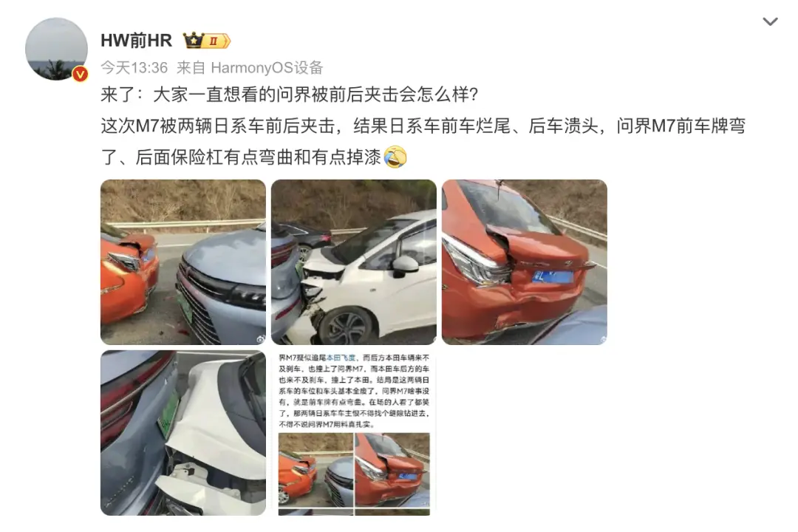Open first photo of orange and blue cars
Image resolution: width=798 pixels, height=532 pixels.
183,262
